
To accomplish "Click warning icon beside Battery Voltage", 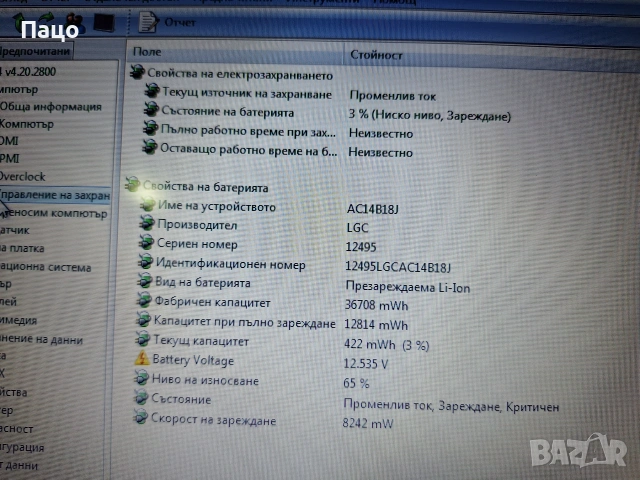I will pos(142,358).
